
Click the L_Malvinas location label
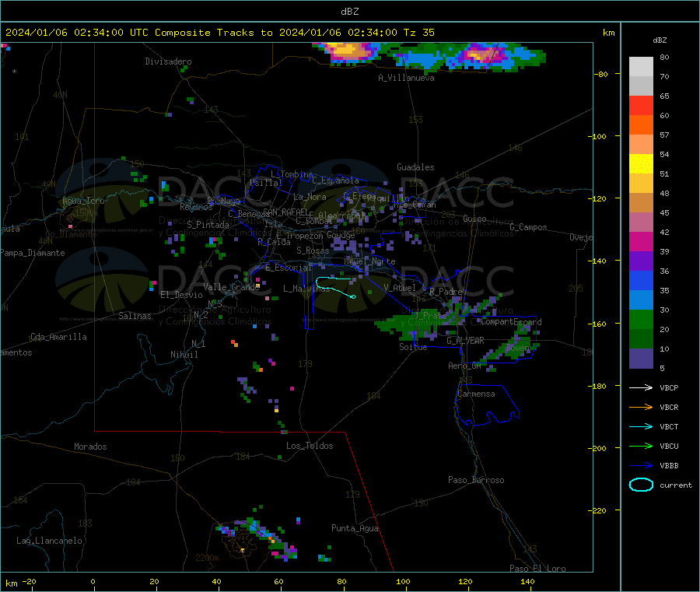click(306, 289)
